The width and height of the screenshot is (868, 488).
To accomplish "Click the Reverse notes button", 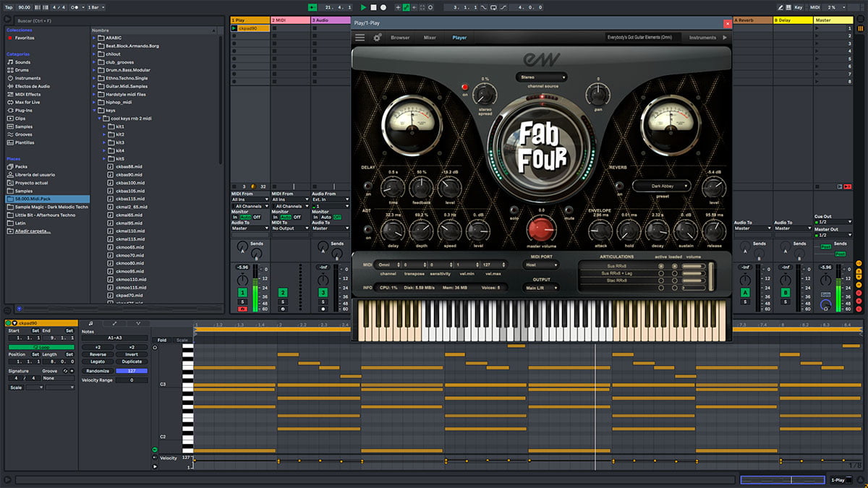I will tap(98, 354).
